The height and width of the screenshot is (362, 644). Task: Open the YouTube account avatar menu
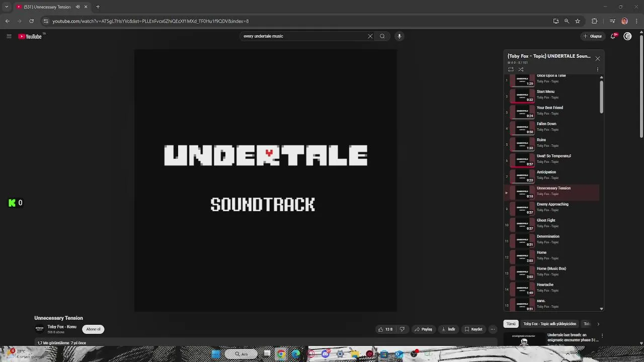[627, 36]
